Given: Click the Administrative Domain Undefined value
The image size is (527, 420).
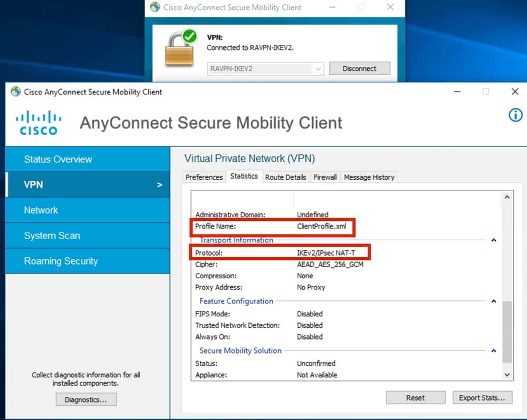Looking at the screenshot, I should (x=313, y=214).
